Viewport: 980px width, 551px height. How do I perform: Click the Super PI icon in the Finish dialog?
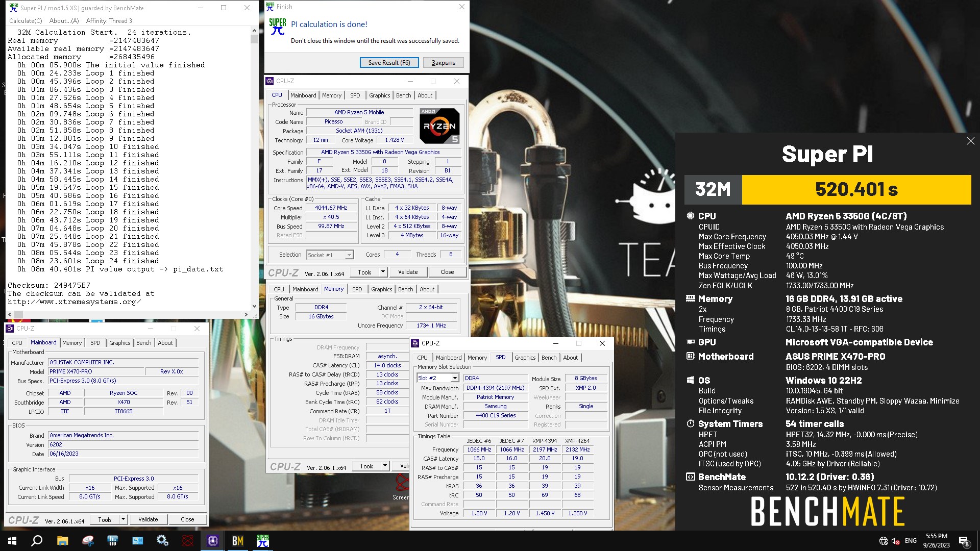pyautogui.click(x=277, y=27)
